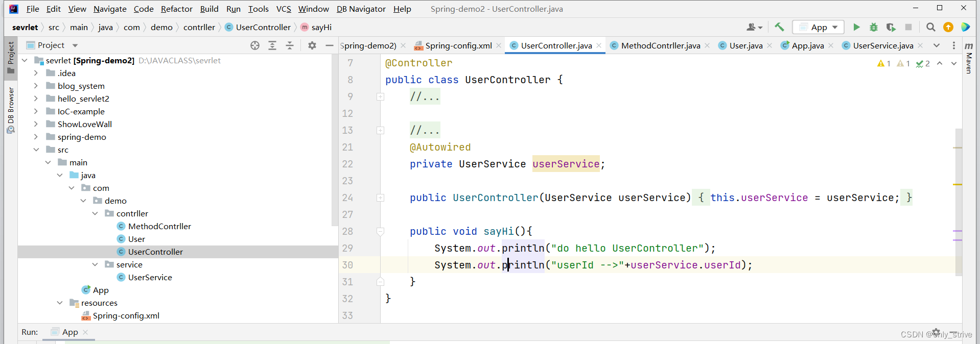Click the Project tree vertical scrollbar

[x=335, y=140]
